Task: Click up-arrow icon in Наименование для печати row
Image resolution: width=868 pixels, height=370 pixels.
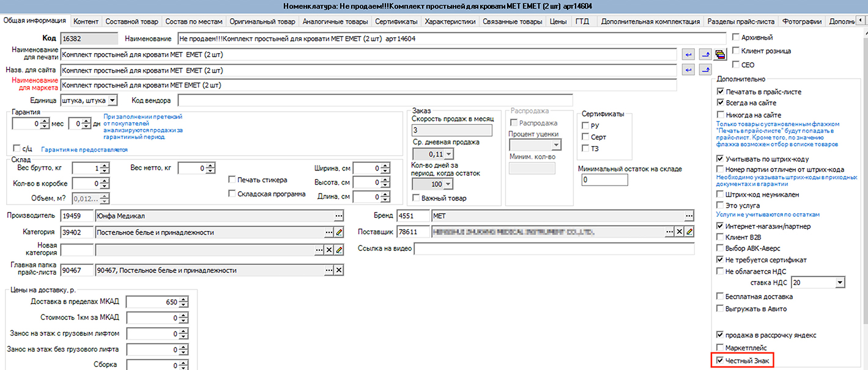Action: pos(705,54)
